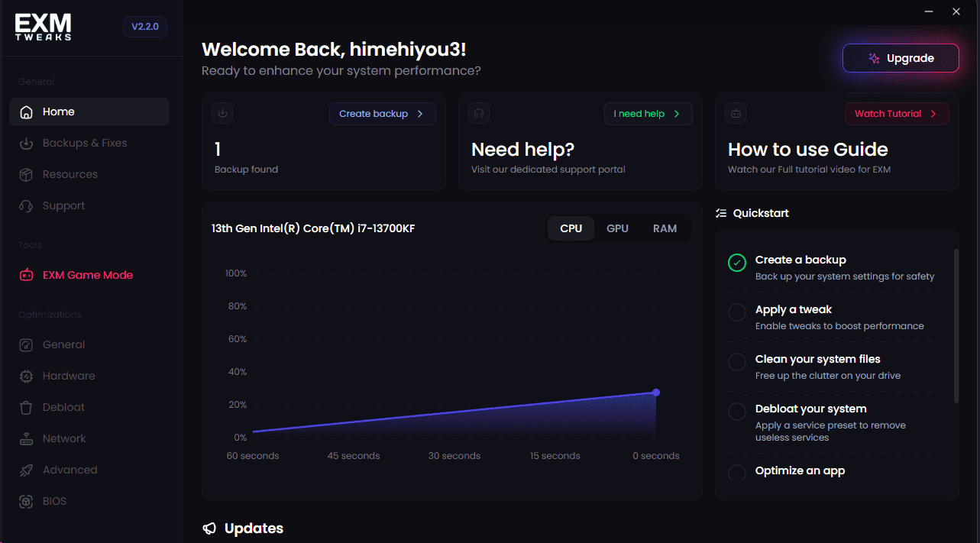Click 'Visit our dedicated support portal' text
The height and width of the screenshot is (543, 980).
click(548, 170)
